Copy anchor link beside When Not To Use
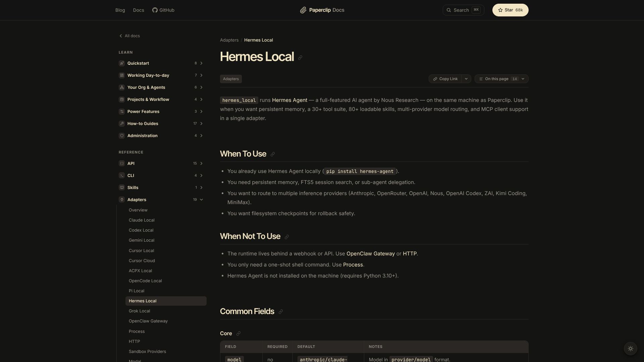 287,237
